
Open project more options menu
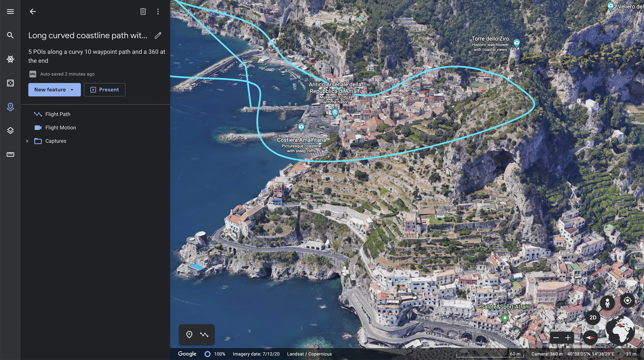coord(158,12)
